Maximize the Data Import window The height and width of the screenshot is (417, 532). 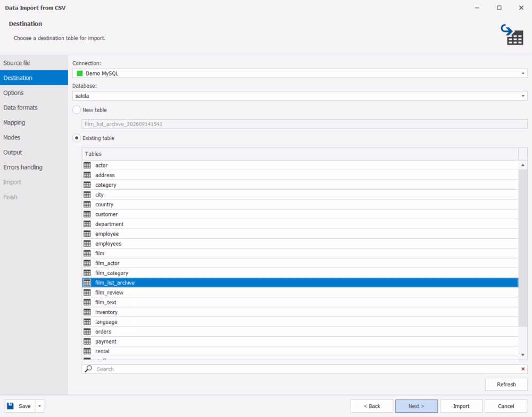[499, 7]
